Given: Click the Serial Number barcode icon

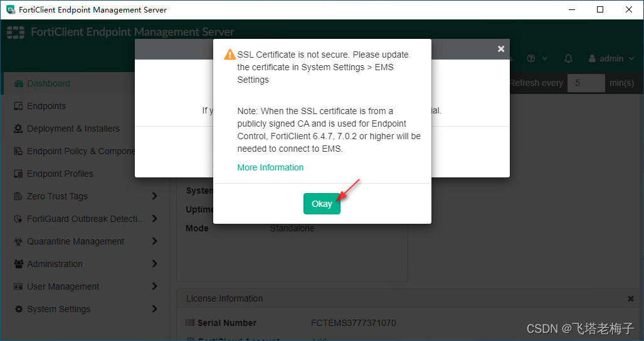Looking at the screenshot, I should pos(190,323).
